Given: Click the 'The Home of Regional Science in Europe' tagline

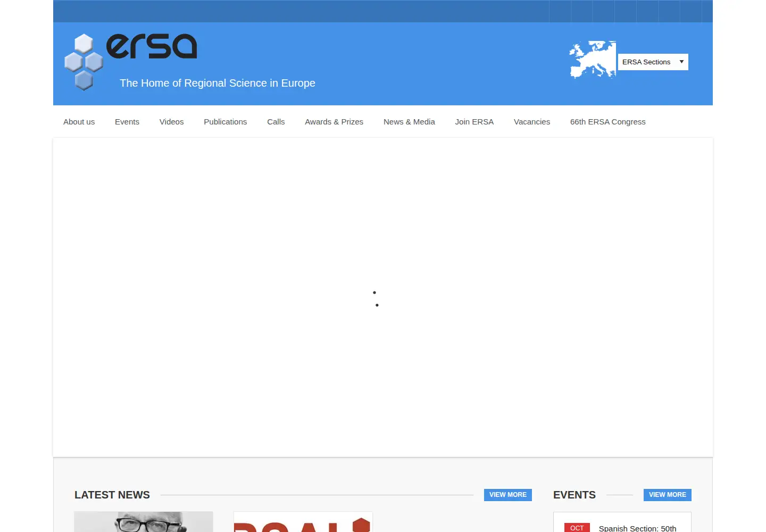Looking at the screenshot, I should [x=218, y=83].
